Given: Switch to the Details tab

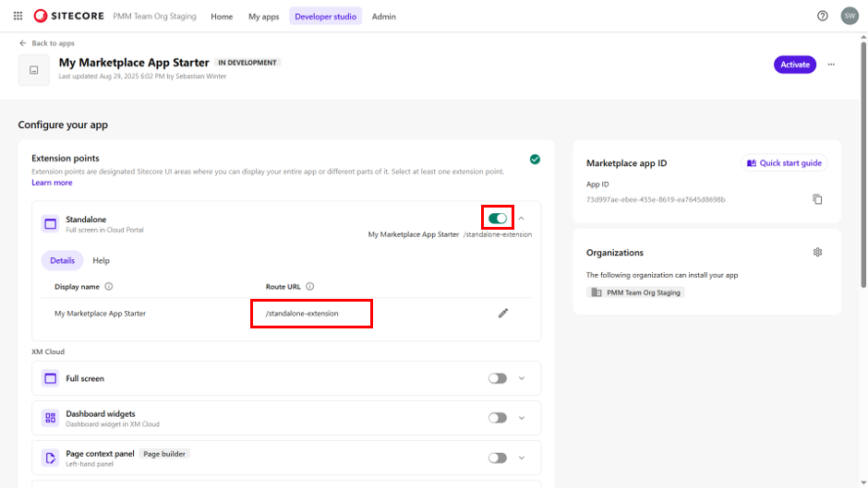Looking at the screenshot, I should click(x=62, y=260).
